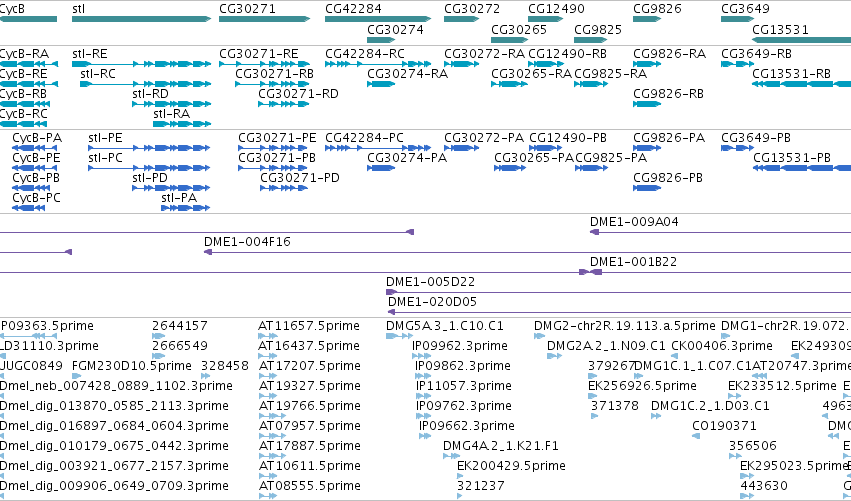The width and height of the screenshot is (851, 501).
Task: Click protein CG30274-PA
Action: (381, 168)
